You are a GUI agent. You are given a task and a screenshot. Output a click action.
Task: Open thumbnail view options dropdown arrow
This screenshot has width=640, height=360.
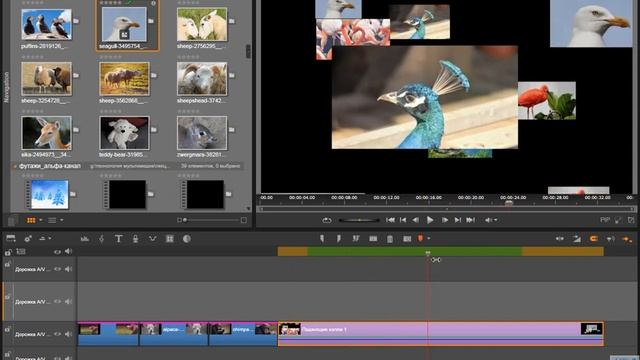coord(40,220)
